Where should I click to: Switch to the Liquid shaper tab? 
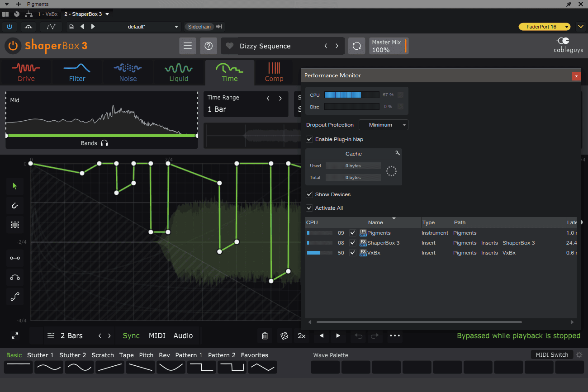coord(179,72)
